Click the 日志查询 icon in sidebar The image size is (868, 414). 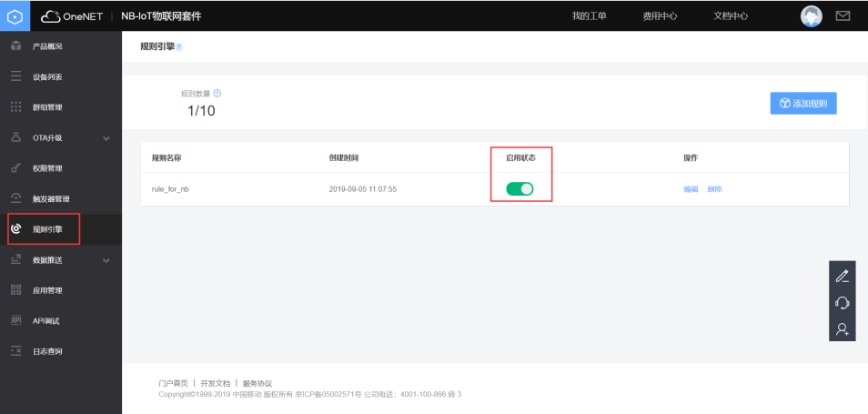[16, 351]
